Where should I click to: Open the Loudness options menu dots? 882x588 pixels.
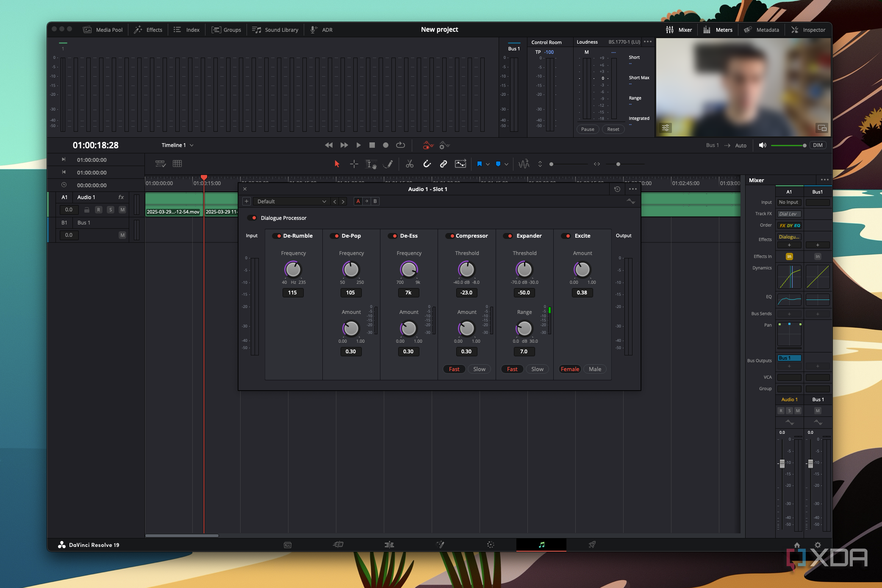(648, 42)
